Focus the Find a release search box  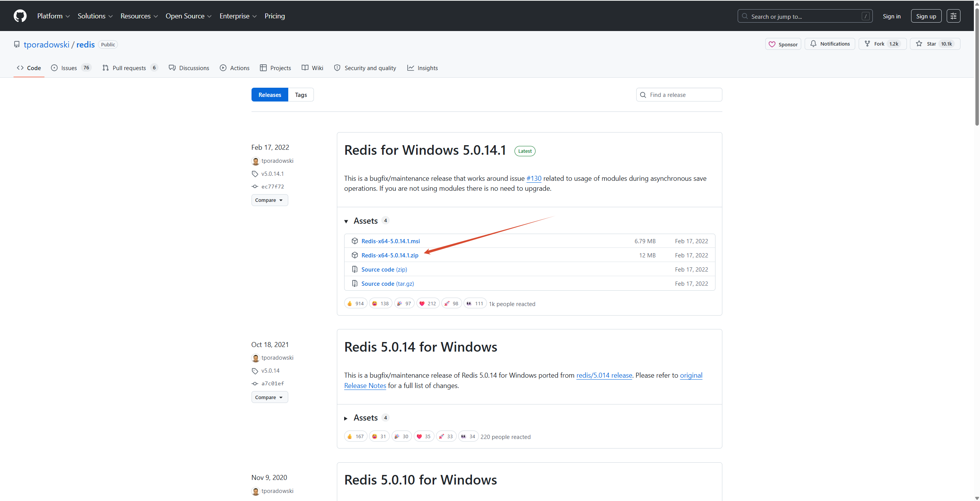679,95
